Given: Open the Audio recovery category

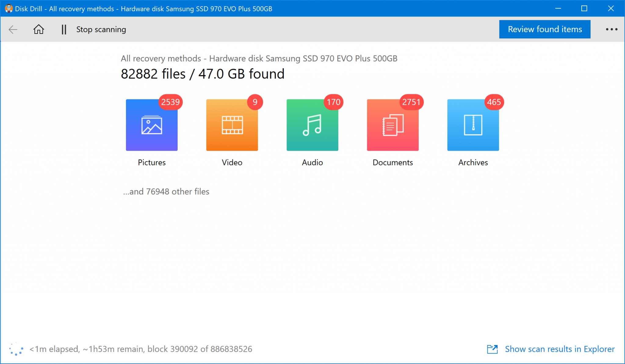Looking at the screenshot, I should point(312,125).
